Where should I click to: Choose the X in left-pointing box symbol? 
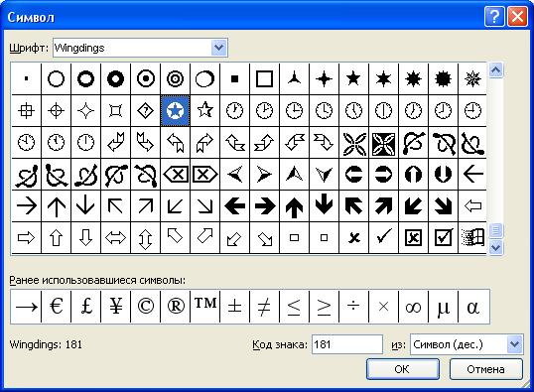(175, 175)
